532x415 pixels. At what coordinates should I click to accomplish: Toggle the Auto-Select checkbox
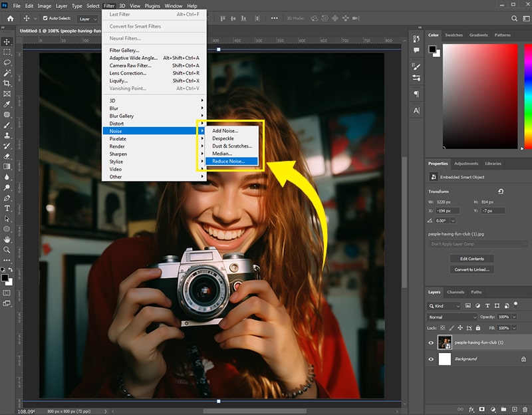(x=45, y=19)
